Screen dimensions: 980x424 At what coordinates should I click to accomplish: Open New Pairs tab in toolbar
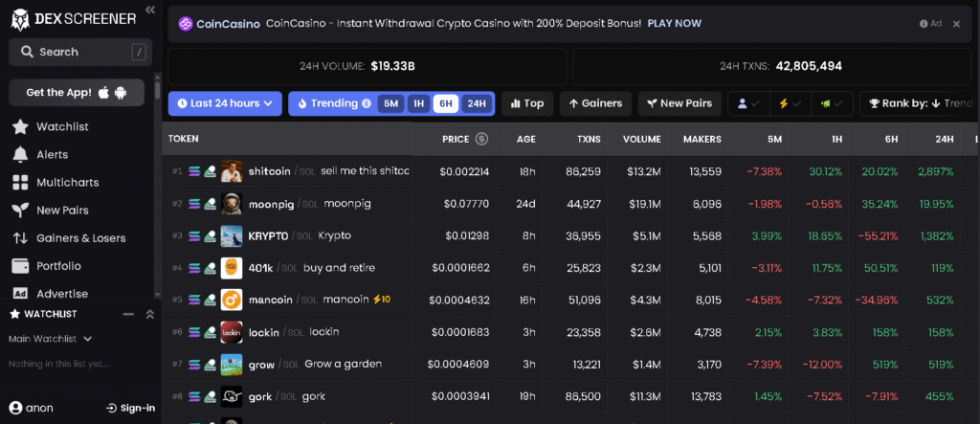click(x=679, y=103)
